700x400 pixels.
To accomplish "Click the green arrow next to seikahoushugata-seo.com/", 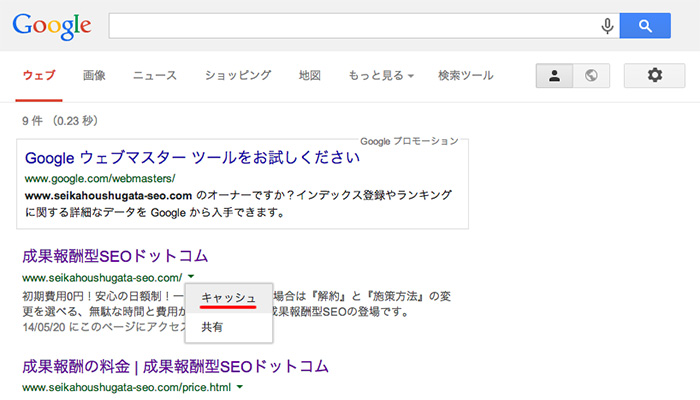I will pos(191,276).
